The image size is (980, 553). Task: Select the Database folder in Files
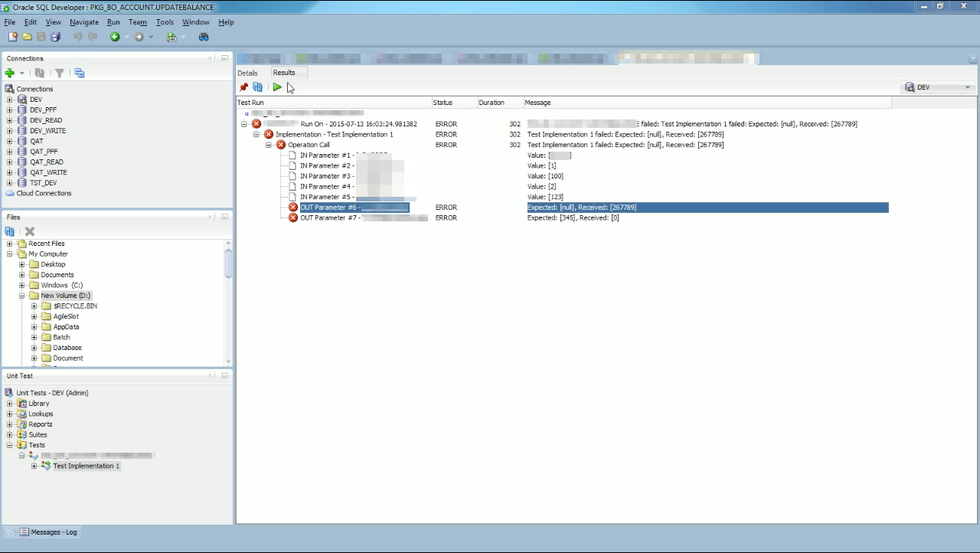67,348
